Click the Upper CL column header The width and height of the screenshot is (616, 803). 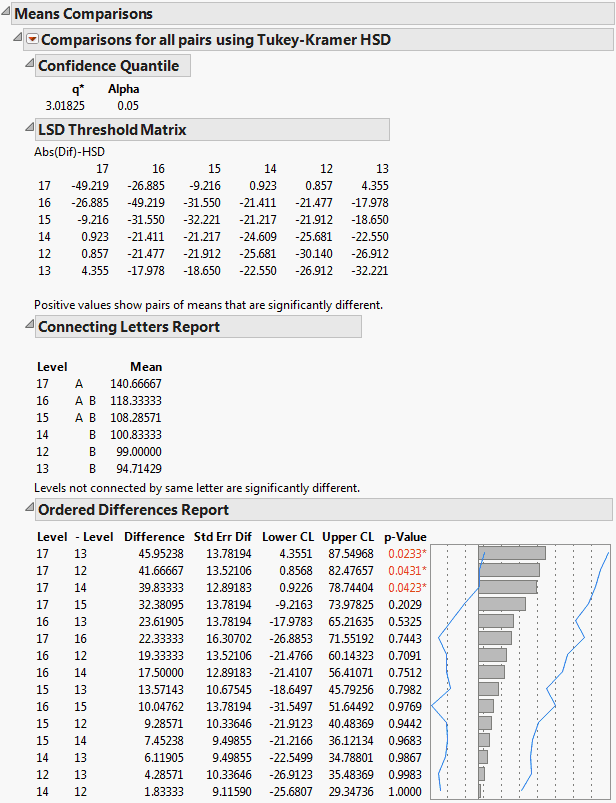point(347,536)
